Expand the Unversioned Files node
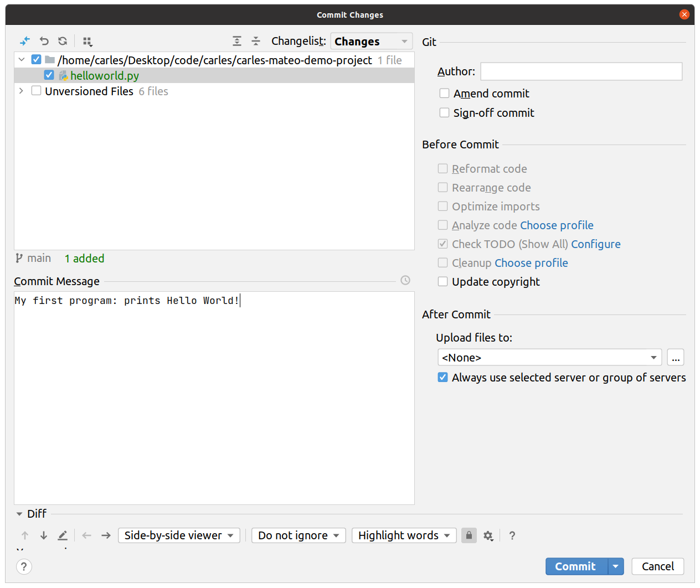 [22, 91]
